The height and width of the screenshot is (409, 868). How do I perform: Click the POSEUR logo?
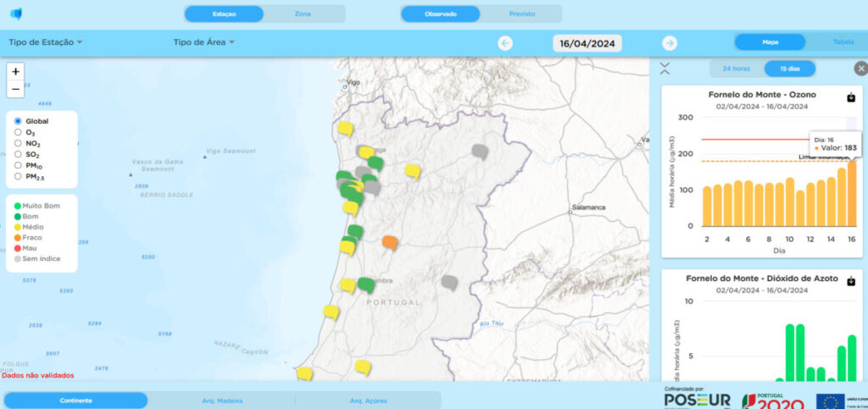698,401
